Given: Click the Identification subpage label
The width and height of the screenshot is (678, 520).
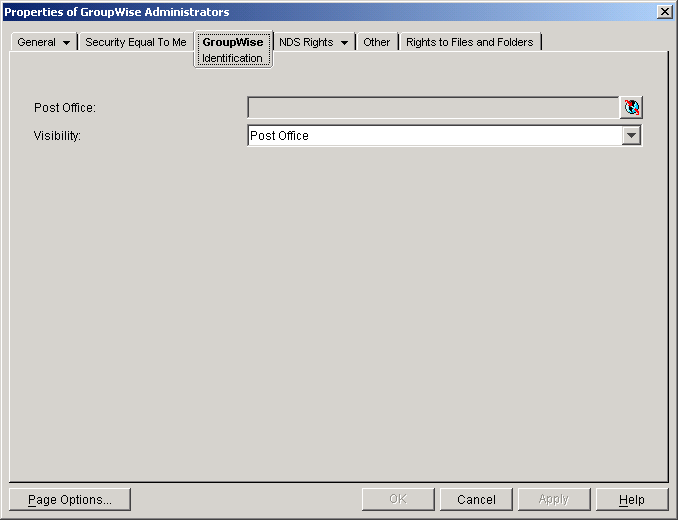Looking at the screenshot, I should 232,59.
